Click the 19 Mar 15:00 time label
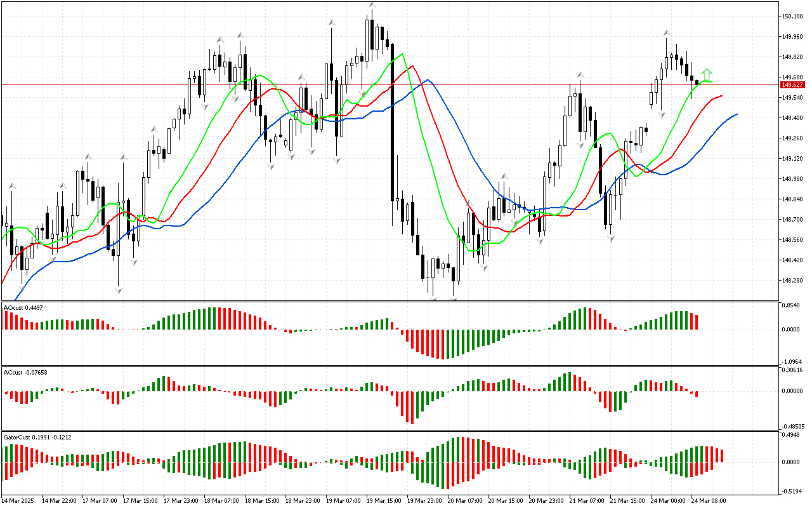Screen dimensions: 812x508 (x=384, y=501)
